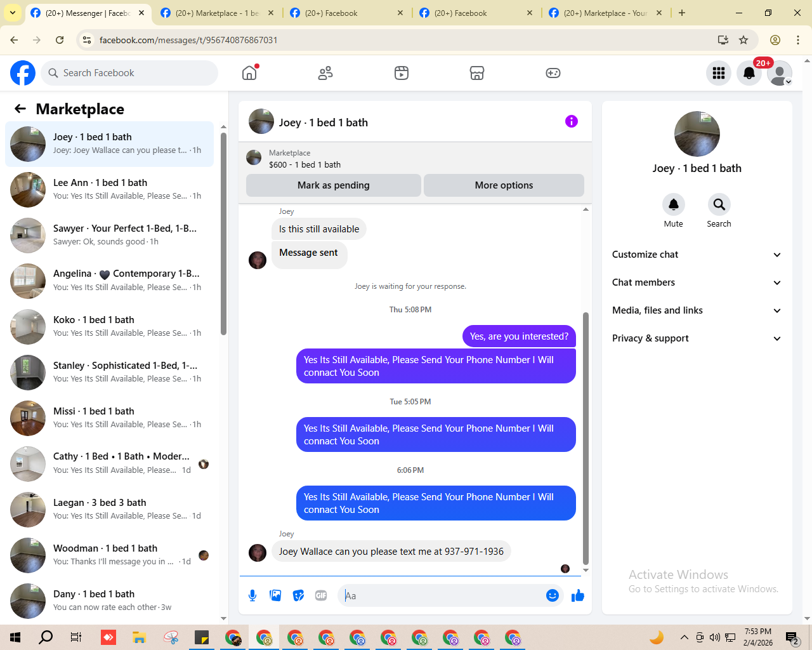Search in conversation using the magnifier icon

click(719, 204)
